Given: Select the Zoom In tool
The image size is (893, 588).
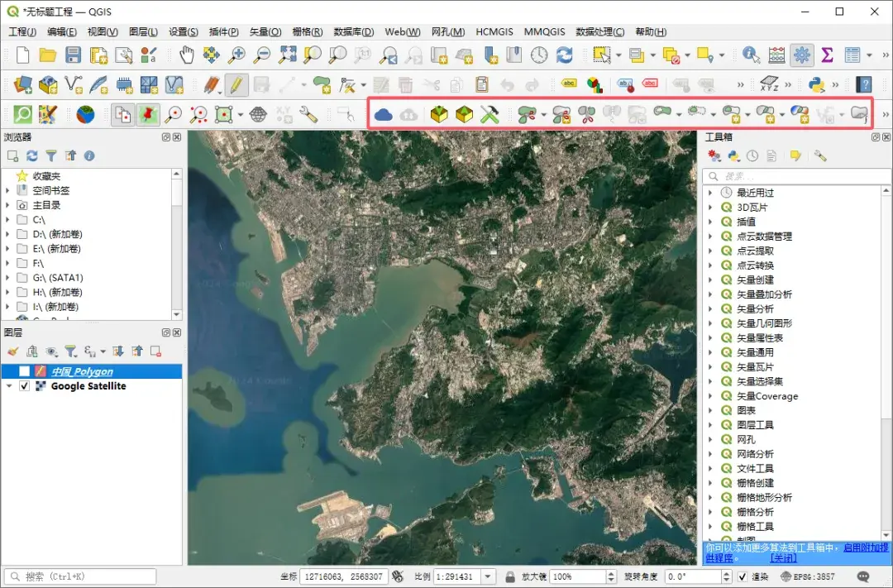Looking at the screenshot, I should (x=240, y=56).
